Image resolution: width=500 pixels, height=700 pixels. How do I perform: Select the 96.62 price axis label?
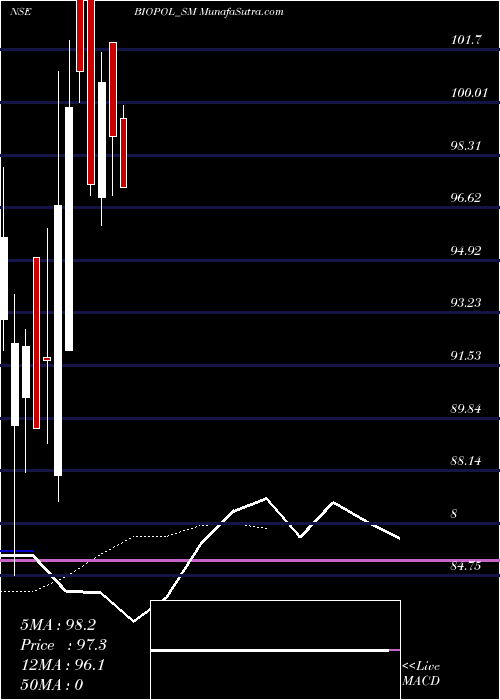(x=466, y=198)
